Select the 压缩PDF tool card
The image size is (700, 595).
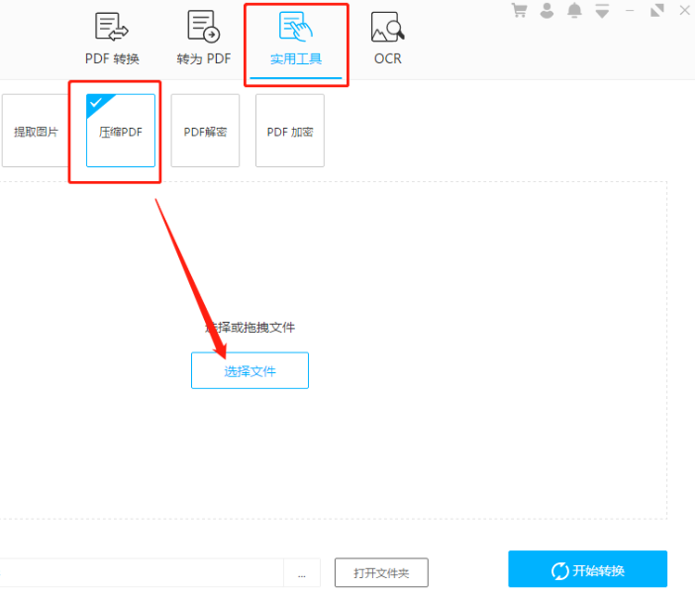click(x=121, y=131)
